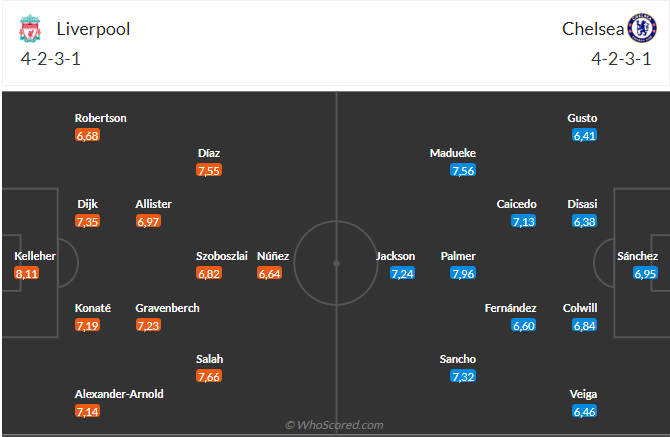Open the Liverpool team name link

point(95,29)
